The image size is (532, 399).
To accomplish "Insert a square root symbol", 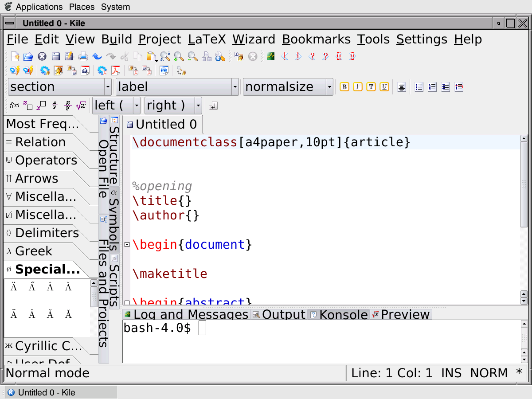I will [x=81, y=106].
